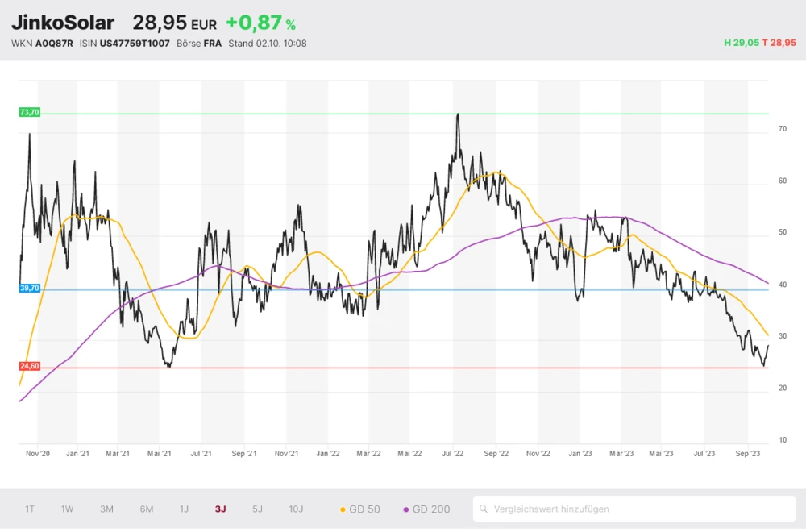
Task: Click the red 24,60 low marker
Action: tap(29, 366)
